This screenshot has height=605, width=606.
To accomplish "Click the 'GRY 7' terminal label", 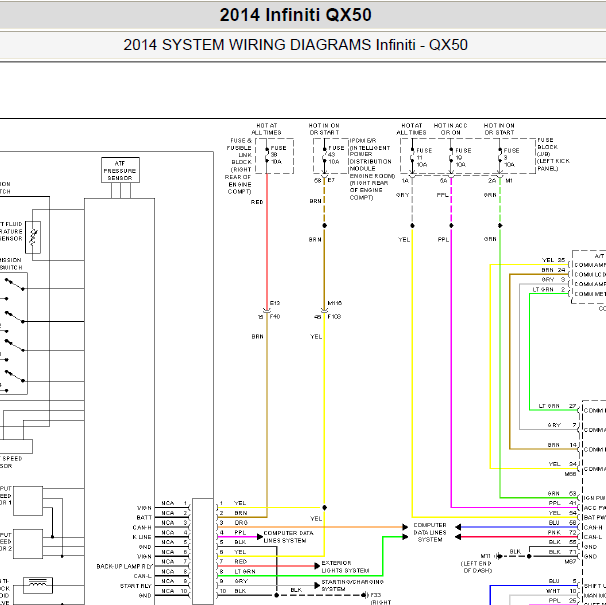I will (562, 425).
